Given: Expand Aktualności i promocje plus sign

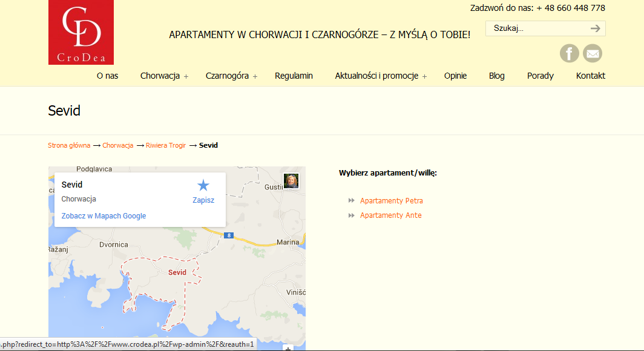Looking at the screenshot, I should pyautogui.click(x=425, y=76).
